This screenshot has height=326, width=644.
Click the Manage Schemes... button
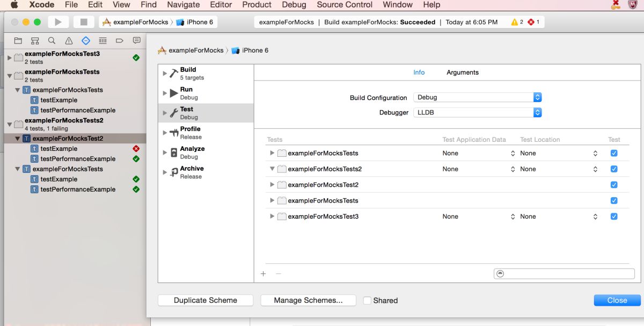pos(308,300)
